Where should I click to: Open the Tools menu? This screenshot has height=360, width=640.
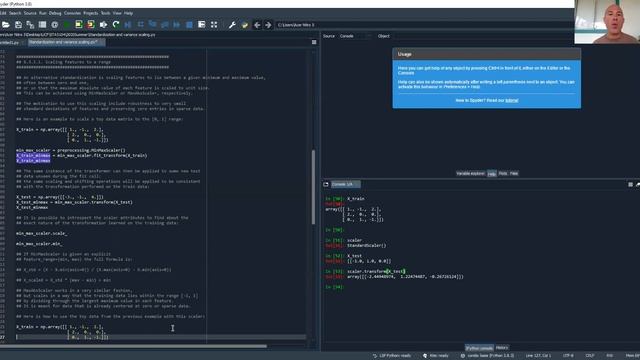(x=105, y=13)
